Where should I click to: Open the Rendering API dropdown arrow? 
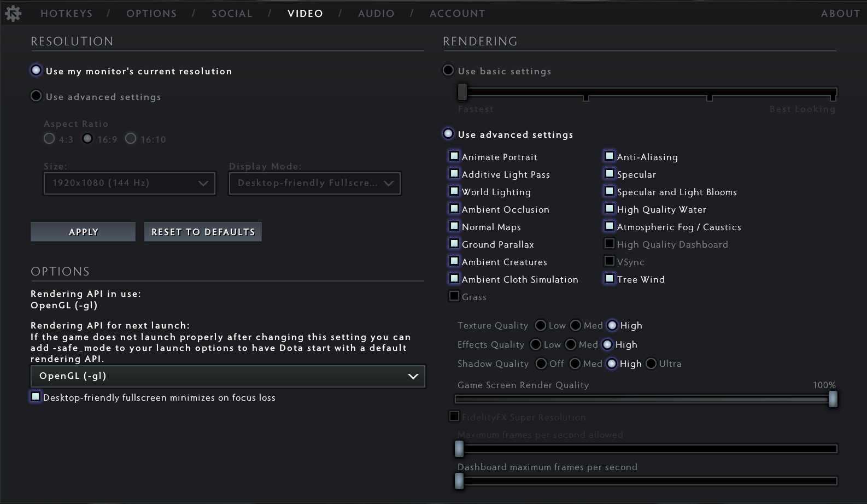click(413, 376)
